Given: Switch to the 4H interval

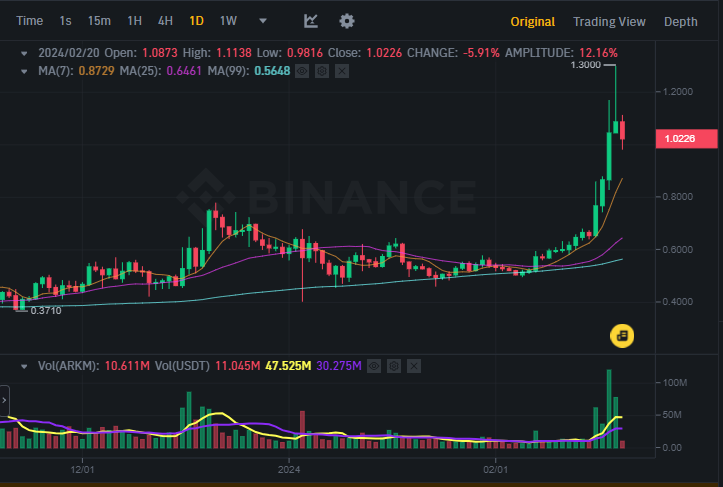Looking at the screenshot, I should click(165, 21).
